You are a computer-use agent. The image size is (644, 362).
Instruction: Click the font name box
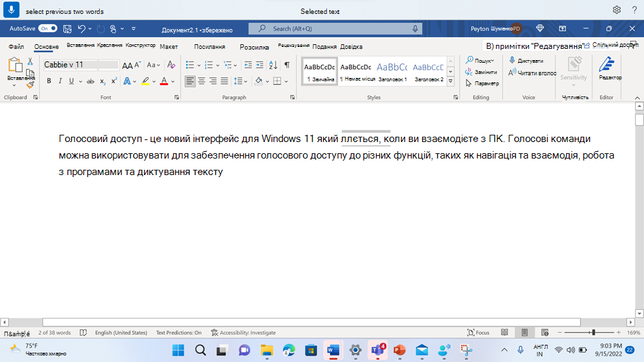point(71,65)
